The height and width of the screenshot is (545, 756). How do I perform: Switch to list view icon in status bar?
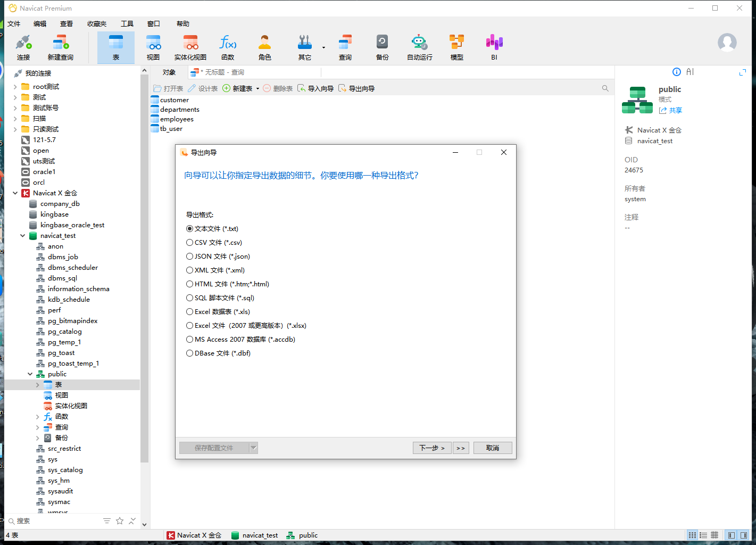(703, 535)
